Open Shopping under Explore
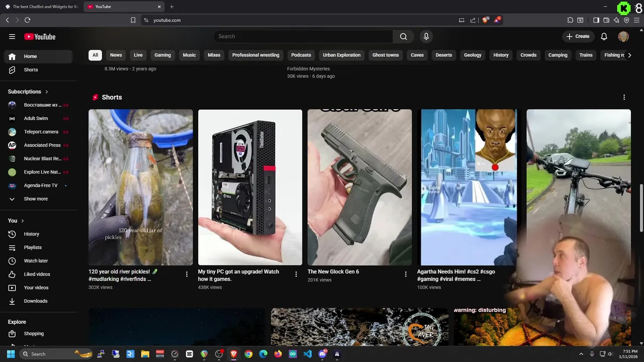 [x=39, y=333]
